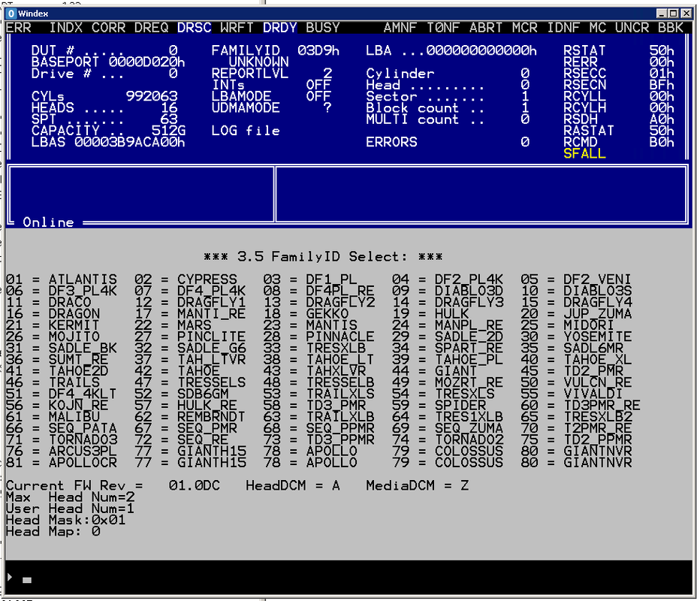Select family entry 26 = MOJITO
Viewport: 700px width, 601px height.
(x=53, y=337)
